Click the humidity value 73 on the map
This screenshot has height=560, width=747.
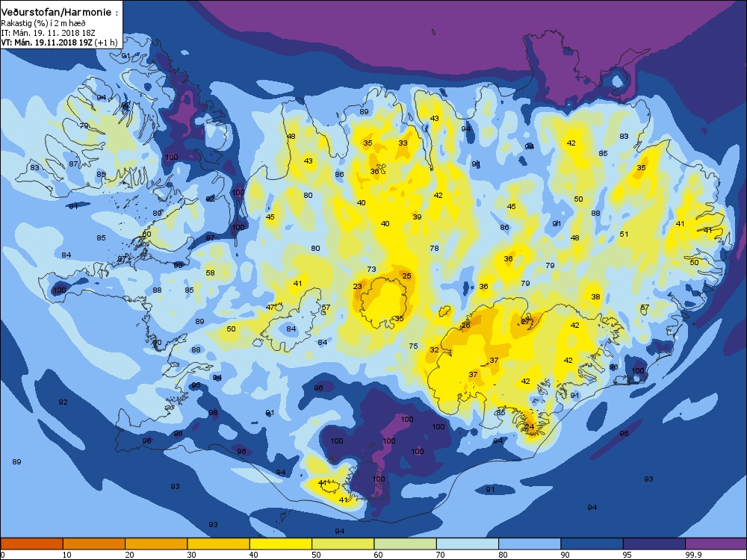click(x=371, y=269)
